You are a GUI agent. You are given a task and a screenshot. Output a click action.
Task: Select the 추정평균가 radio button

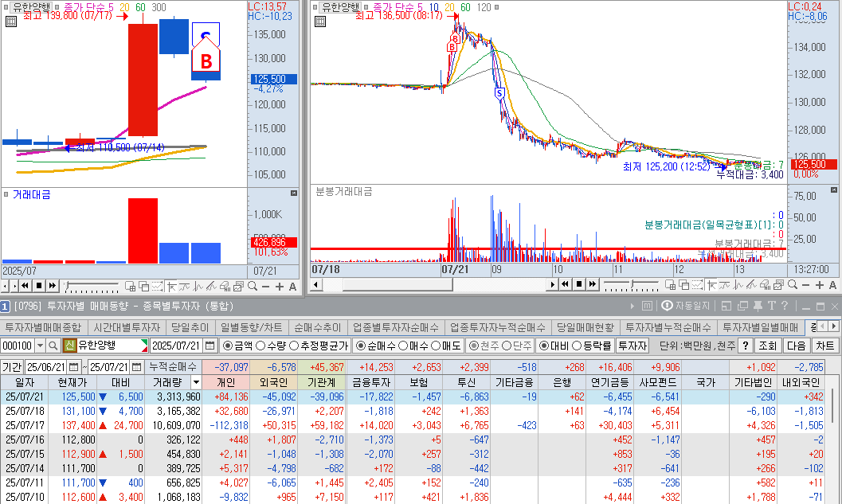tap(294, 346)
